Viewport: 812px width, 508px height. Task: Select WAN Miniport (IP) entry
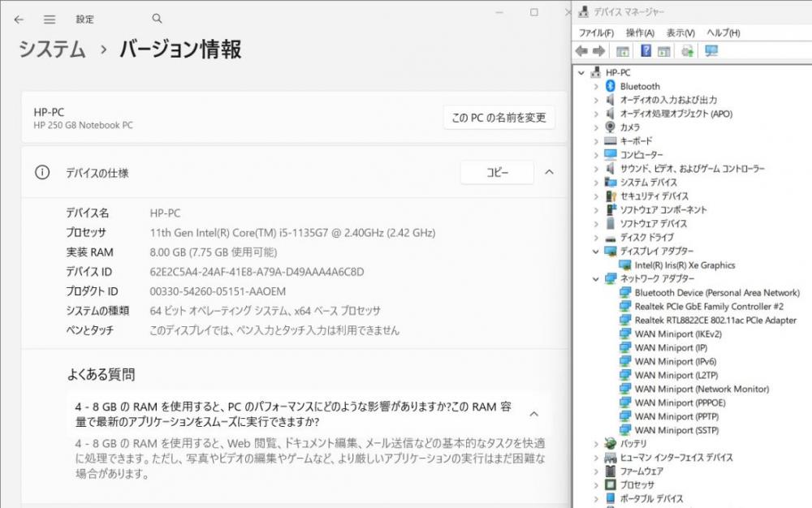pyautogui.click(x=671, y=347)
